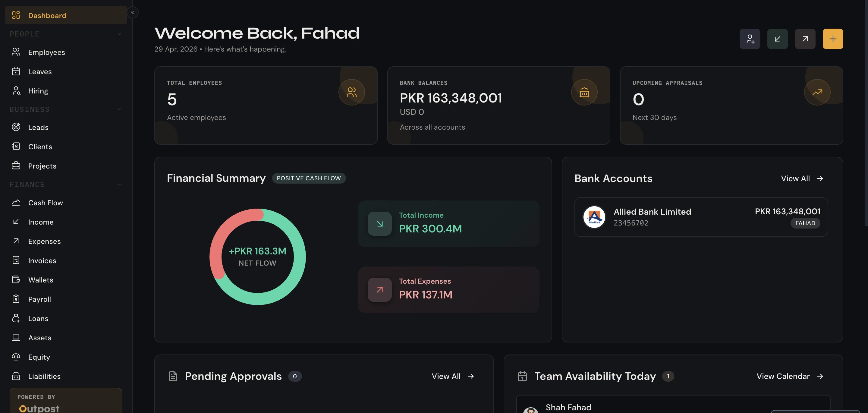
Task: Collapse the sidebar with double-chevron icon
Action: [132, 12]
